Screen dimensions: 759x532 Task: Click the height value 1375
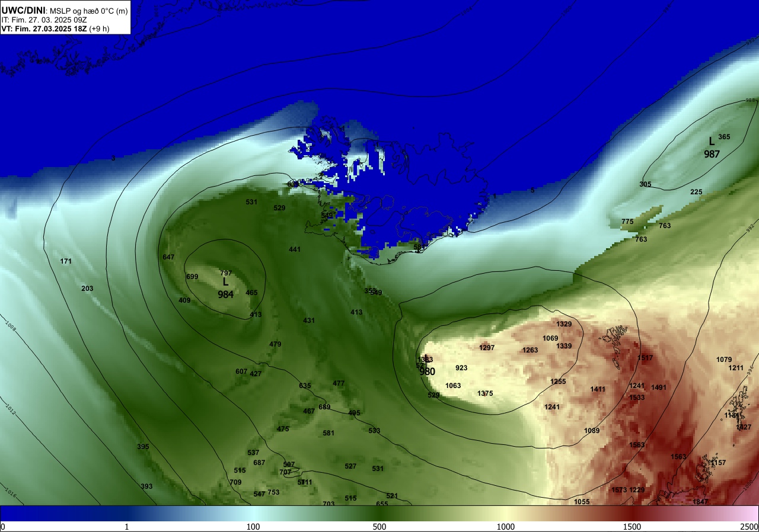[x=485, y=393]
